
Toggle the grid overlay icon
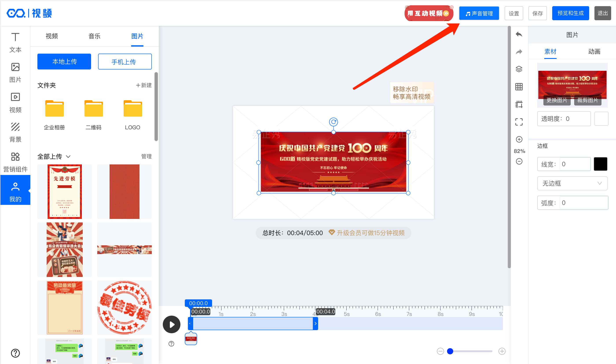click(519, 87)
